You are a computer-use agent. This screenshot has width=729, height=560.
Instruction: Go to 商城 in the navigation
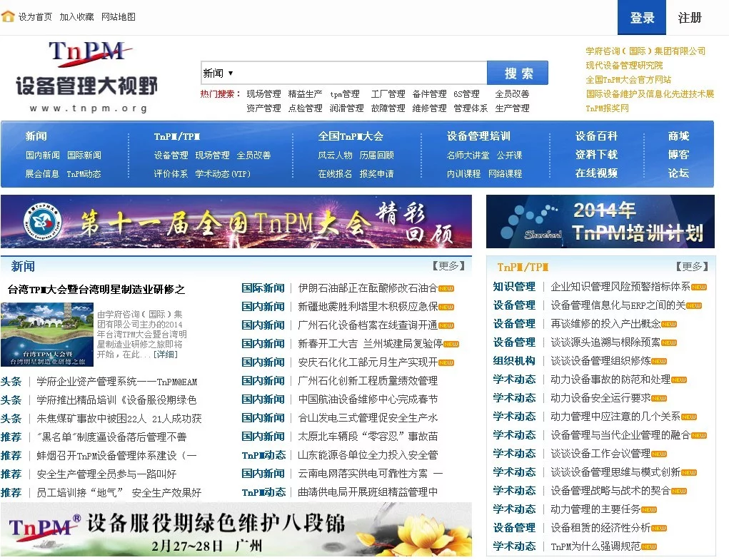679,136
